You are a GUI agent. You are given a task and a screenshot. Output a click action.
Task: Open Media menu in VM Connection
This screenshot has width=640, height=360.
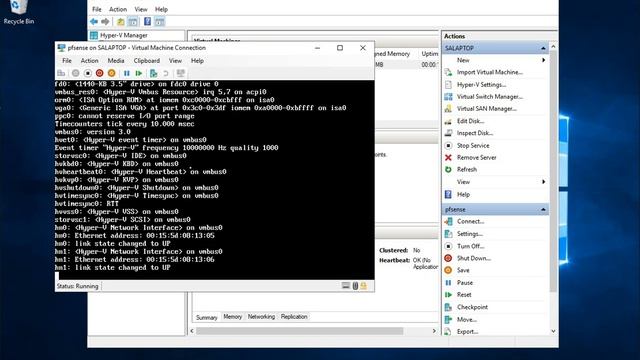click(x=116, y=61)
